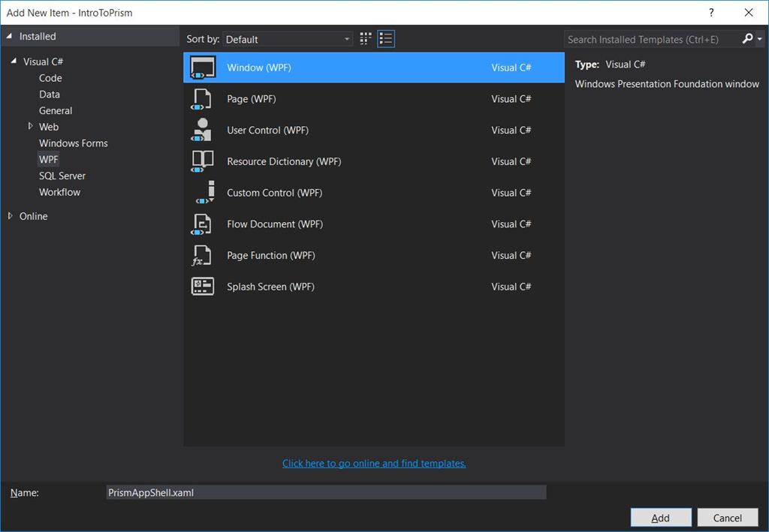Focus the Name field with PrismAppShell.xaml
This screenshot has width=769, height=532.
coord(326,492)
